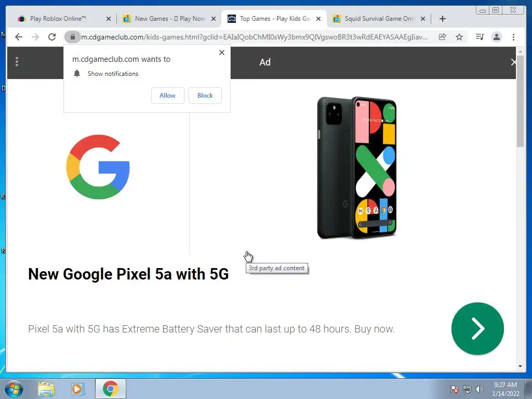Open the network tray icon
The width and height of the screenshot is (532, 399).
467,389
